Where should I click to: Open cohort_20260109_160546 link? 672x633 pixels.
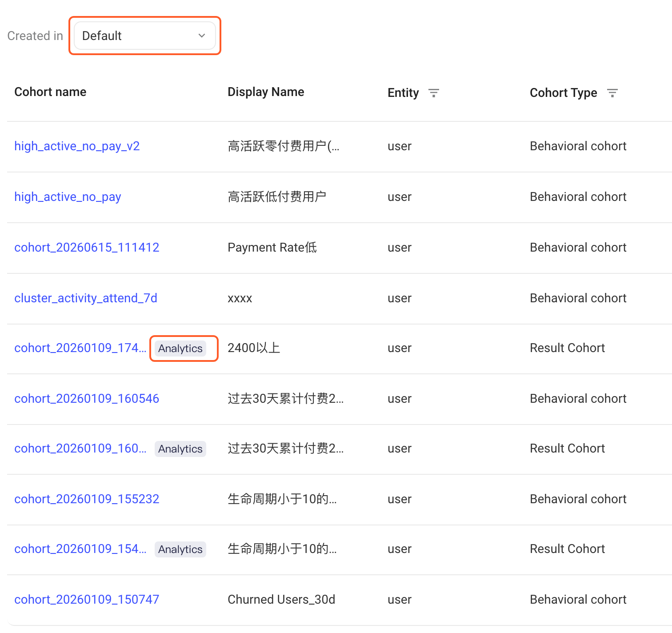click(87, 398)
